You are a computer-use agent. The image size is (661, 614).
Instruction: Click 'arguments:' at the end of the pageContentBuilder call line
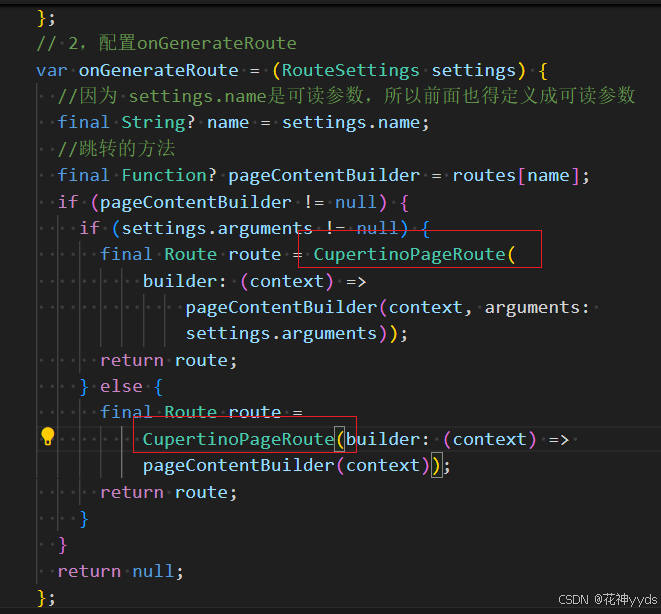point(537,308)
